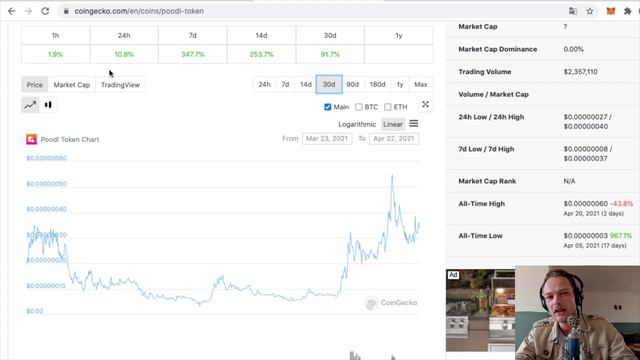Click the Trading Volume value $2,357,110
The width and height of the screenshot is (640, 360).
point(580,72)
